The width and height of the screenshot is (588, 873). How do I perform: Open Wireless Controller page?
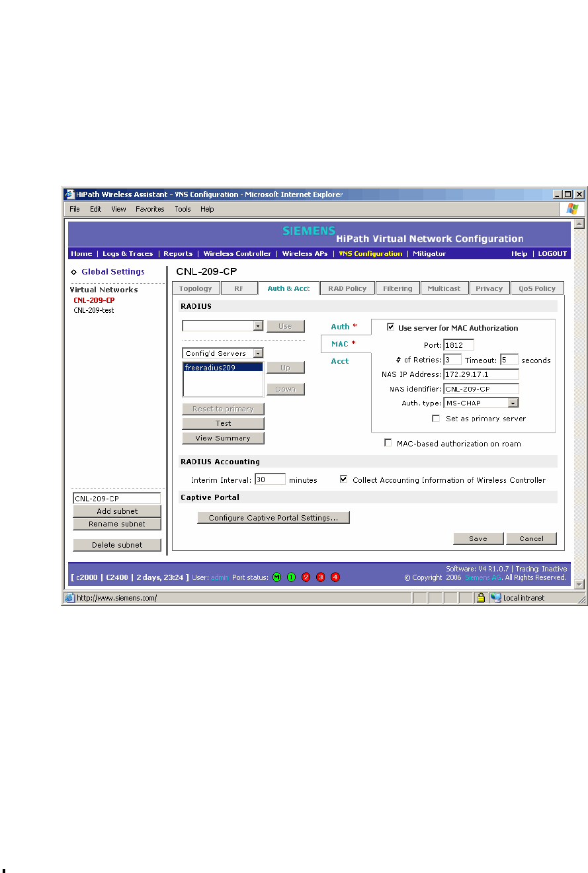(x=237, y=254)
